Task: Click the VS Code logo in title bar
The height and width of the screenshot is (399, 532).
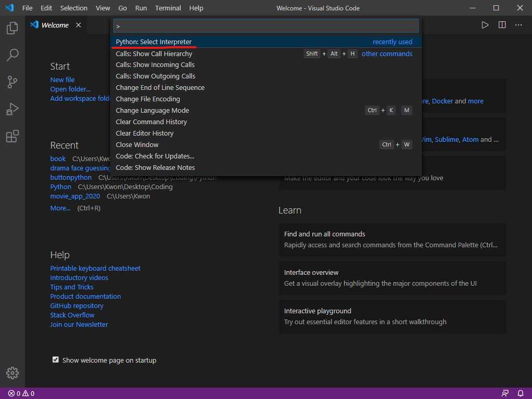Action: 9,8
